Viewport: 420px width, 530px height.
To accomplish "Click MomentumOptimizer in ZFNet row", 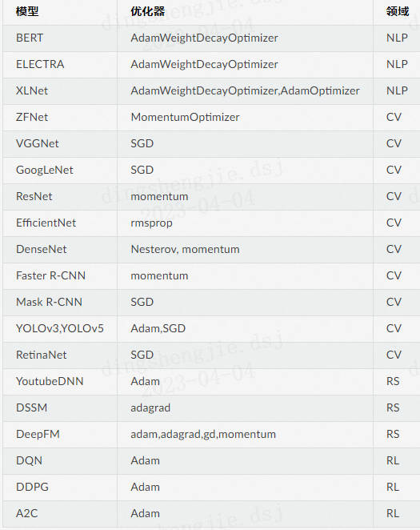I will [x=185, y=117].
